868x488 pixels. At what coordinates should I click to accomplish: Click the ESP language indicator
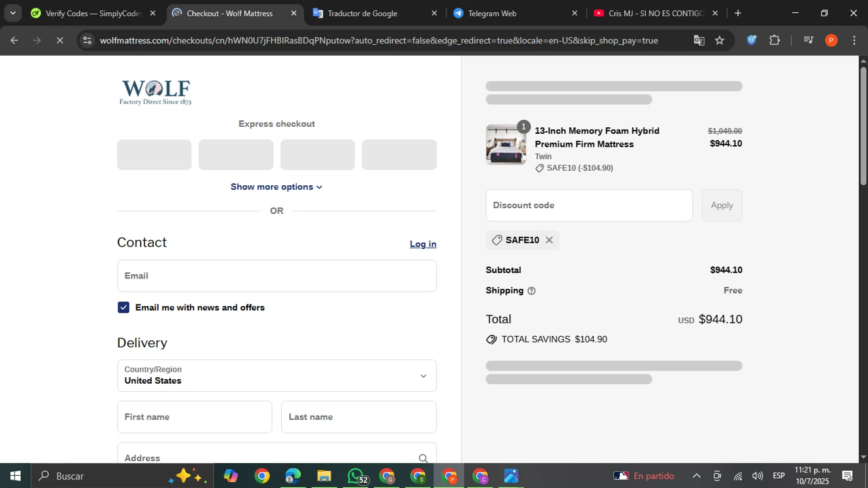point(779,476)
